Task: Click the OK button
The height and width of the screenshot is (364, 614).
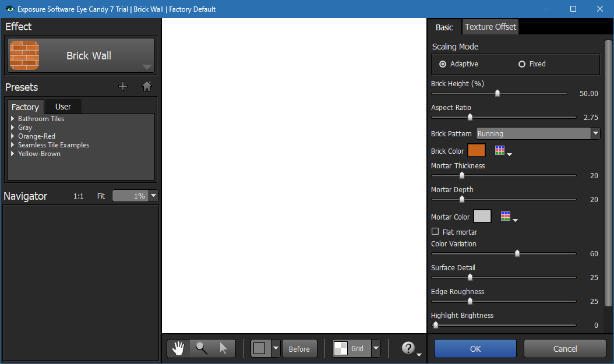Action: [475, 348]
